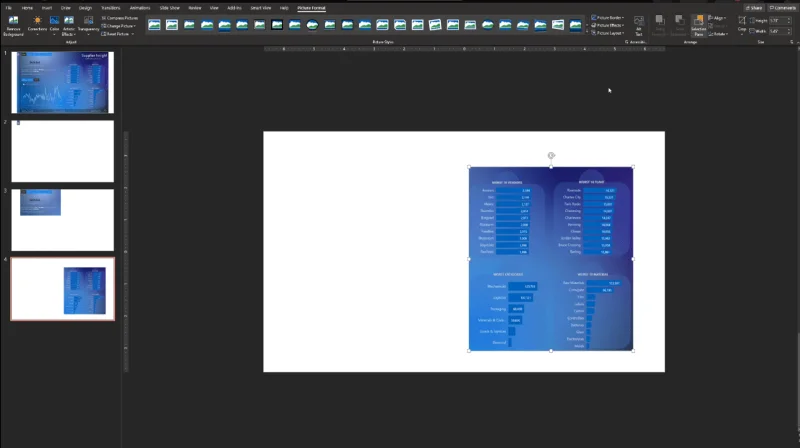Apply the last picture style in gallery row

click(576, 24)
